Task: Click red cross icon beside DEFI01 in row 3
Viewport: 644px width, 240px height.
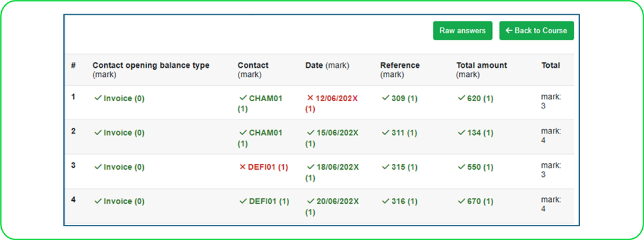Action: 242,167
